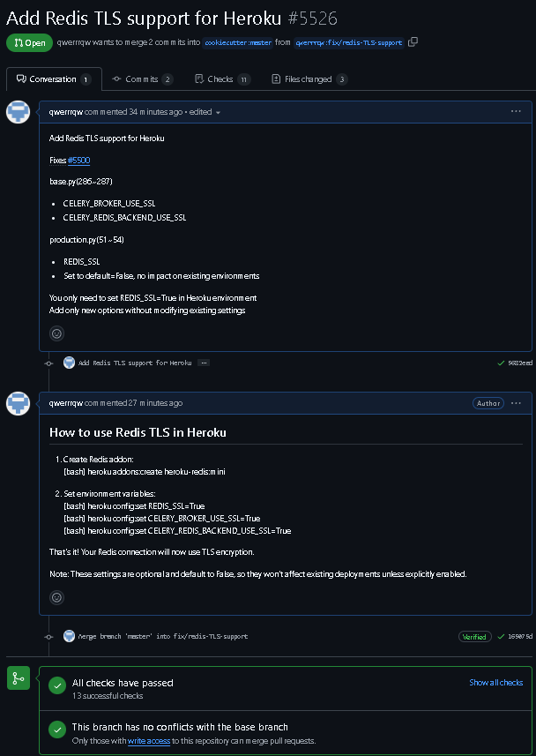Click qwerrrqw's avatar next to the first comment

[18, 112]
